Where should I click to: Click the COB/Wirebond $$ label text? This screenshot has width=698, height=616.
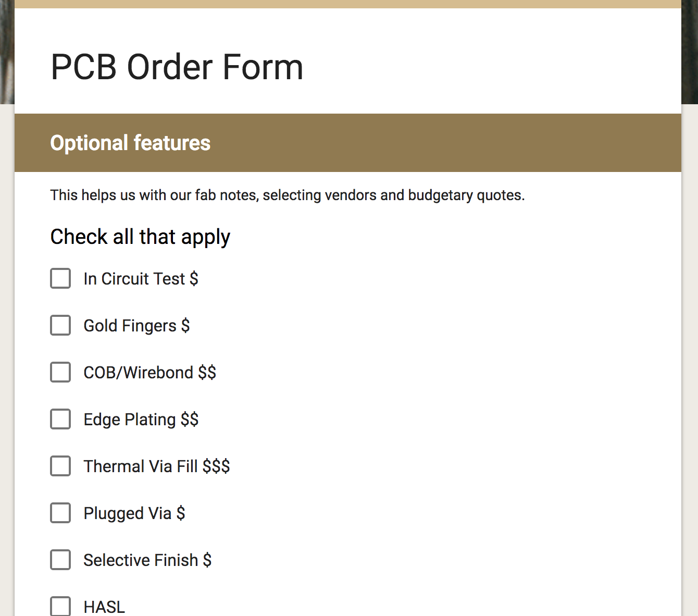pyautogui.click(x=150, y=373)
